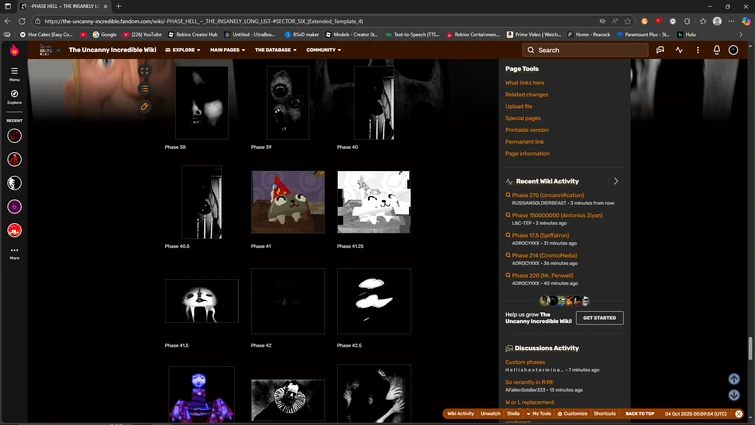Close the bottom toolbar with X icon
The image size is (755, 425).
tap(739, 414)
